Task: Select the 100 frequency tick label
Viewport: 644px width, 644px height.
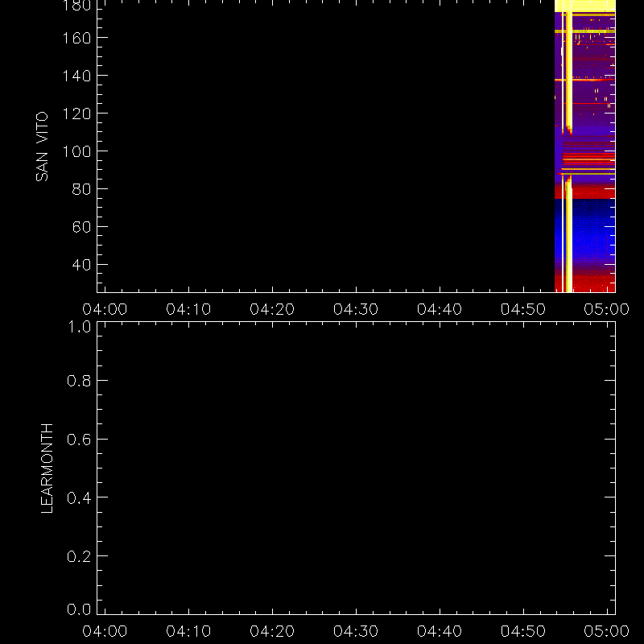Action: coord(76,151)
